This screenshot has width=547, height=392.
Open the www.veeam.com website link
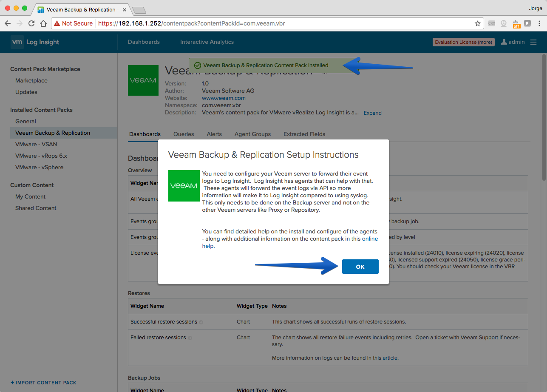224,98
